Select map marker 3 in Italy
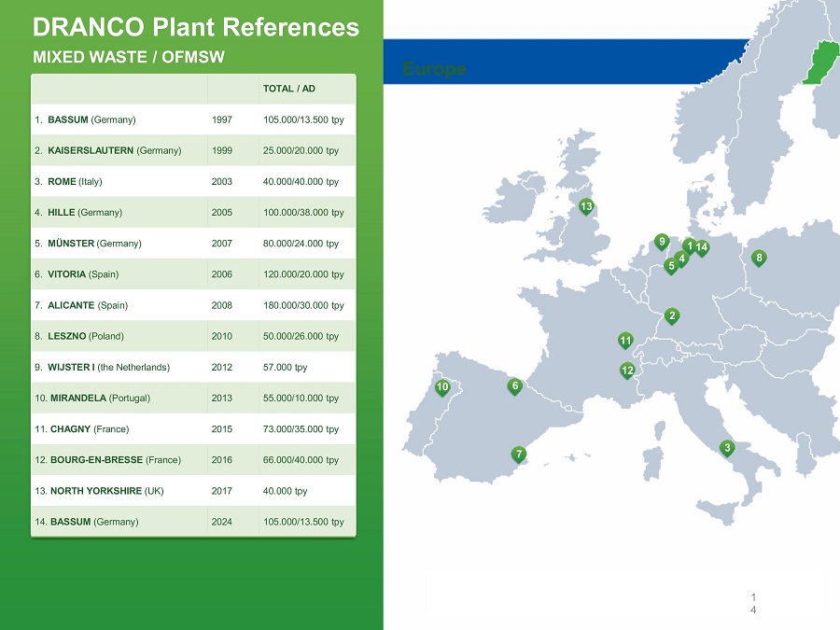Screen dimensions: 840x630 pyautogui.click(x=727, y=448)
